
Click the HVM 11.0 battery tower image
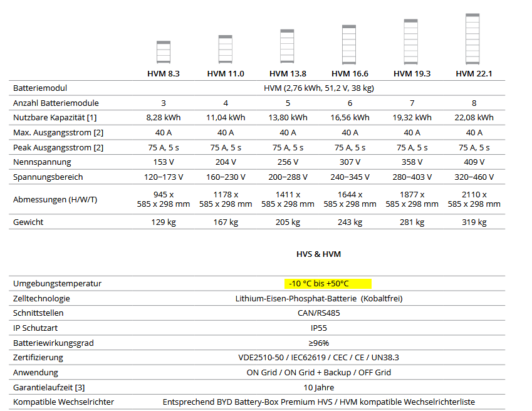pyautogui.click(x=226, y=49)
